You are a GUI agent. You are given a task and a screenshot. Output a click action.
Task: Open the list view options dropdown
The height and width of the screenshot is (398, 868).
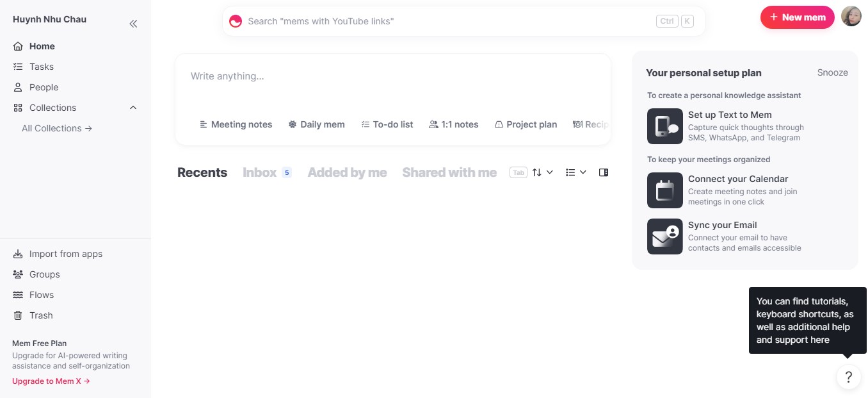[576, 172]
